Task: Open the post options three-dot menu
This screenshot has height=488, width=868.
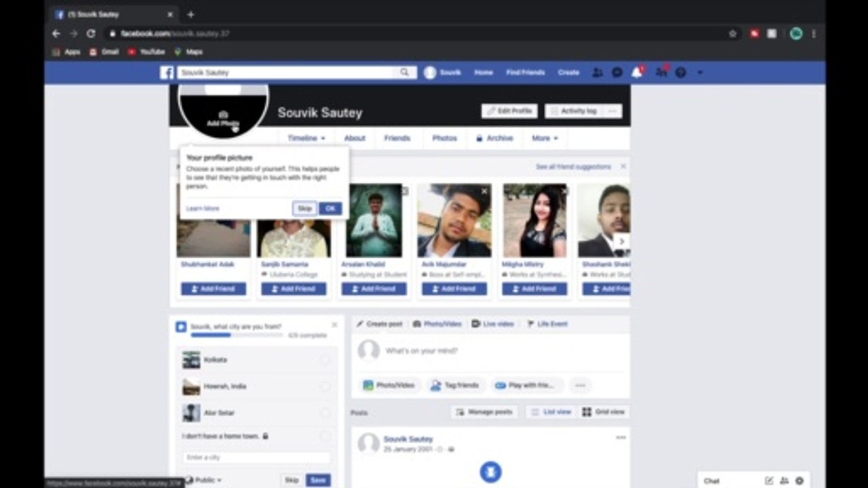Action: click(620, 438)
